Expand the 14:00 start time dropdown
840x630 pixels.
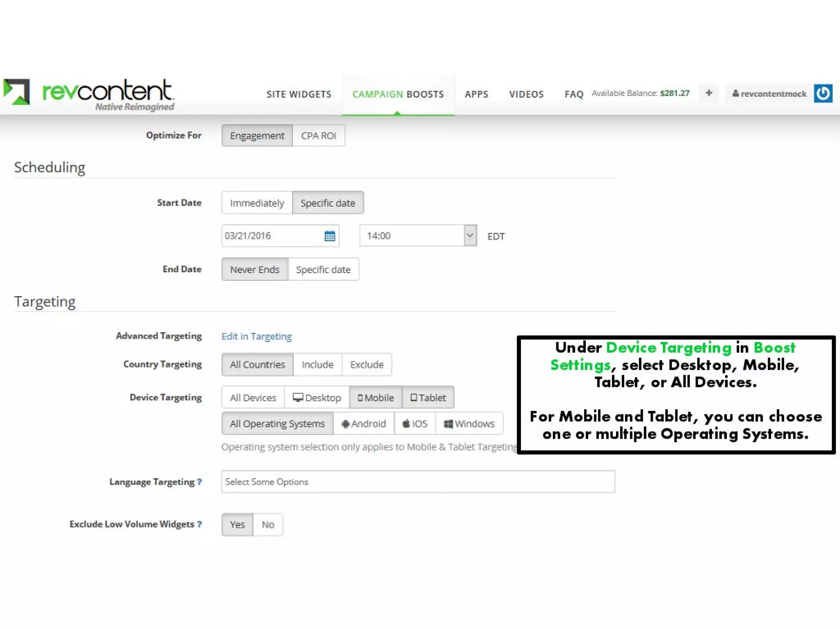[470, 236]
